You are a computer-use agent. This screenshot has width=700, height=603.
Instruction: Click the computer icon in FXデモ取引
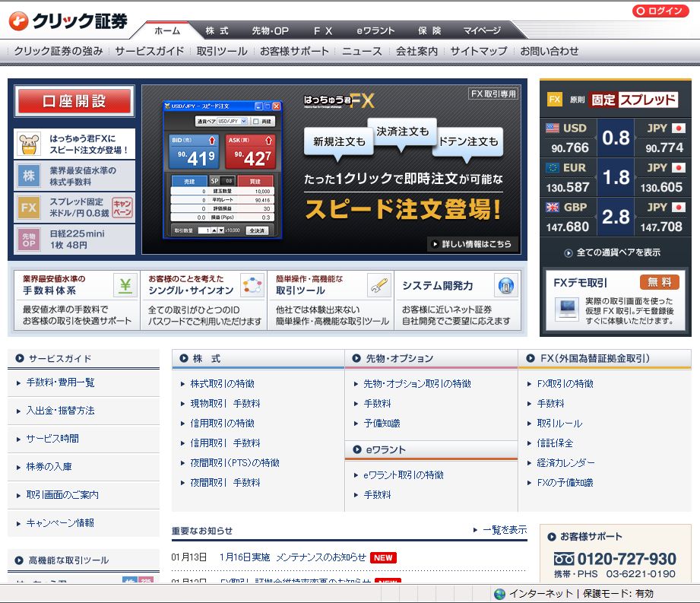[566, 309]
